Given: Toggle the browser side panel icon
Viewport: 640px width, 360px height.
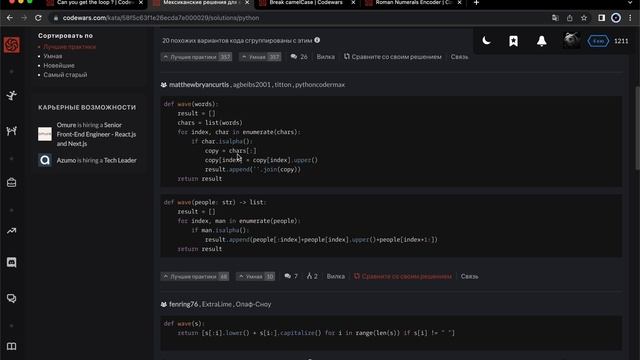Looking at the screenshot, I should [x=601, y=18].
